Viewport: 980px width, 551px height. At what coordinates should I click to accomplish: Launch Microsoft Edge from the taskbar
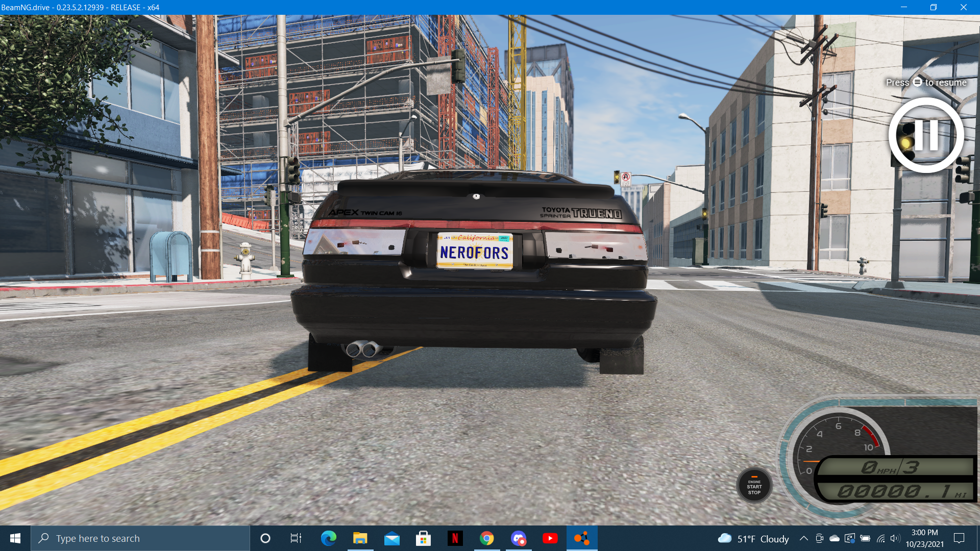coord(328,538)
